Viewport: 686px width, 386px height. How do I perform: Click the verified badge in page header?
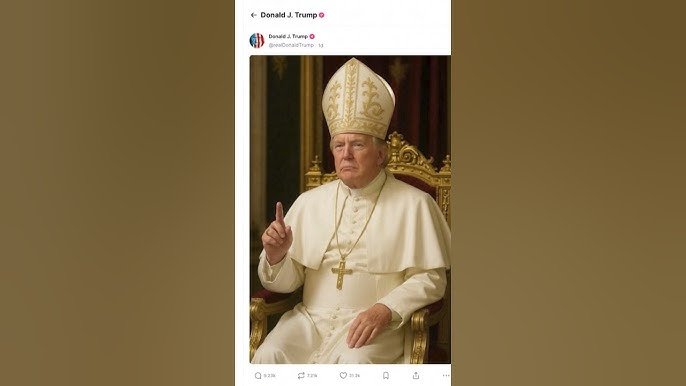[322, 15]
